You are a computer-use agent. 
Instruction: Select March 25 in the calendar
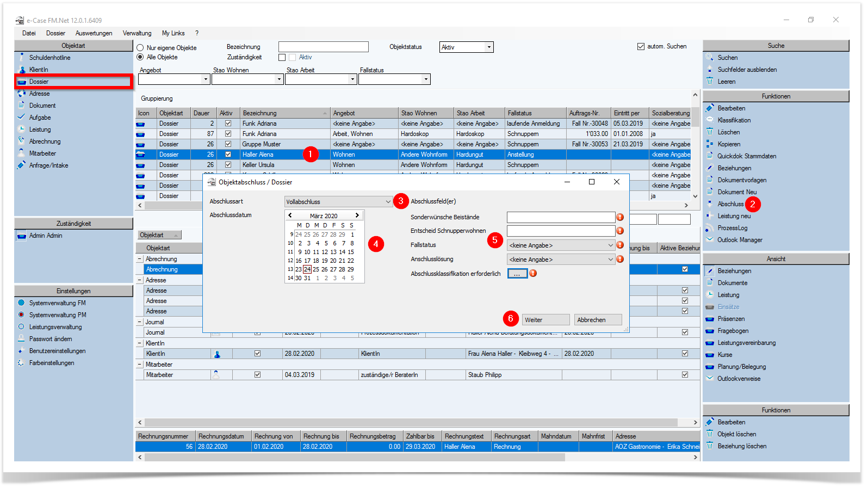click(x=316, y=269)
